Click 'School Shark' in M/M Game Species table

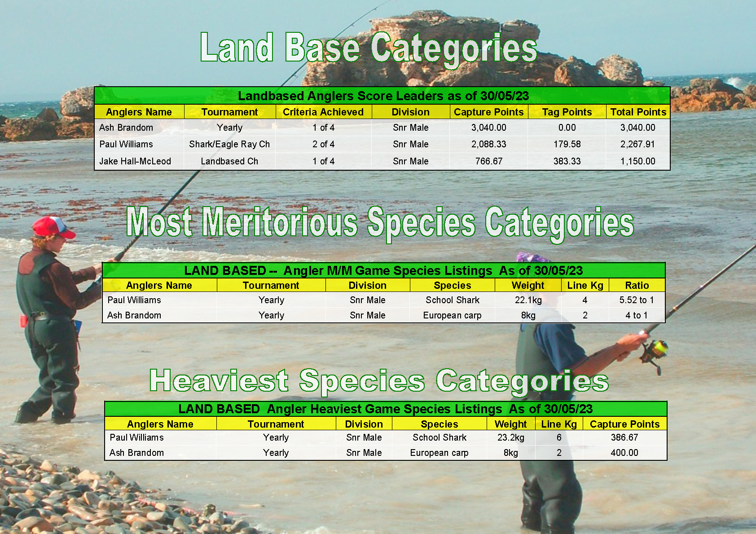[x=453, y=300]
